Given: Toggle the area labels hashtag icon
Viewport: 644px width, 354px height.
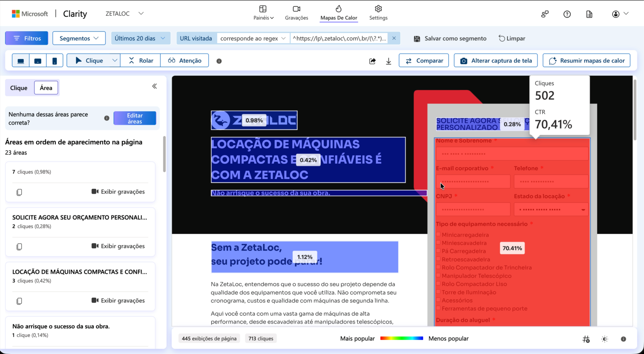Looking at the screenshot, I should (586, 339).
